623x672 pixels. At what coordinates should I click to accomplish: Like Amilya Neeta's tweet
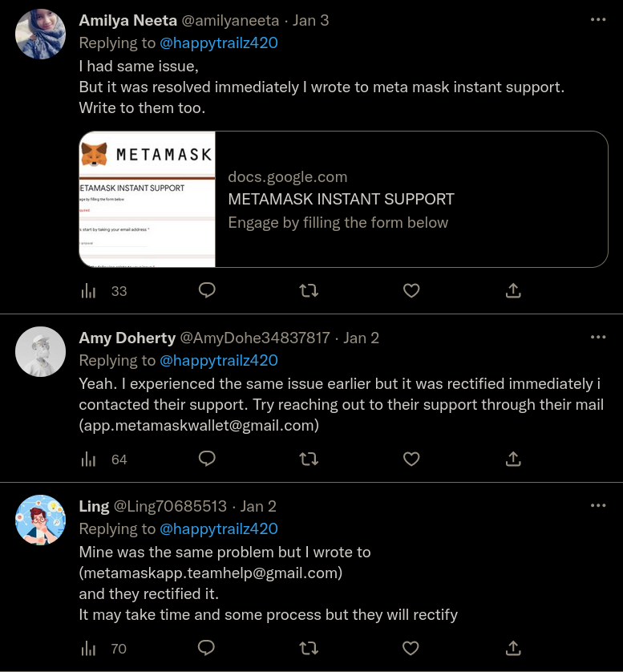pos(411,290)
